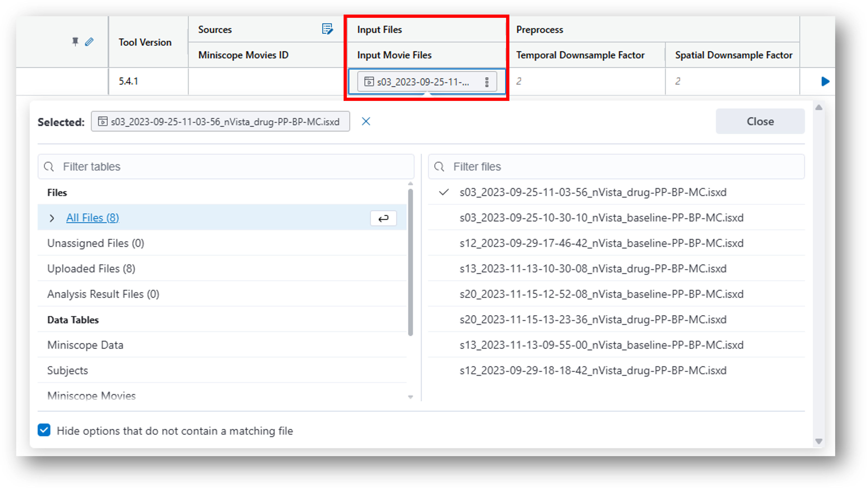Click the Close button
The height and width of the screenshot is (489, 868).
(x=760, y=121)
